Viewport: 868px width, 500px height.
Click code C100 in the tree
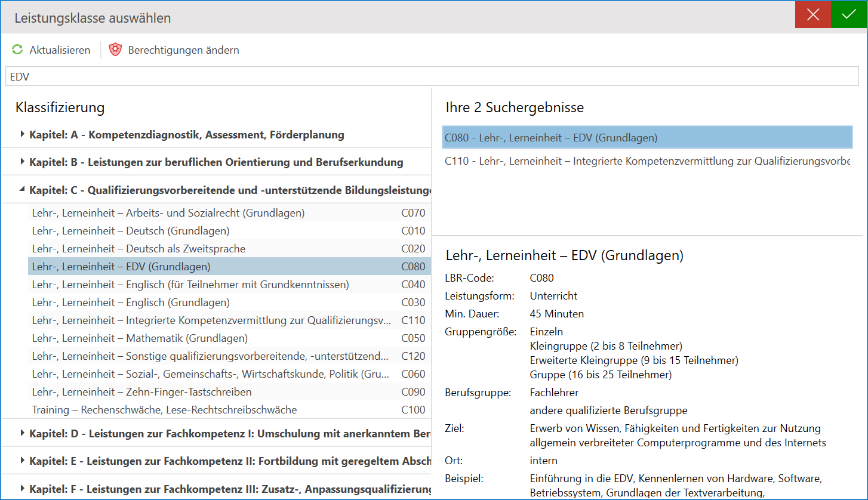tap(413, 410)
